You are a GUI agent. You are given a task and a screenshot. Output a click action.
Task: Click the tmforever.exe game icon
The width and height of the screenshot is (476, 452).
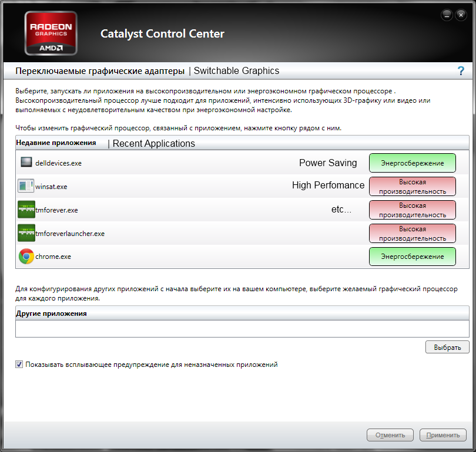(x=26, y=210)
